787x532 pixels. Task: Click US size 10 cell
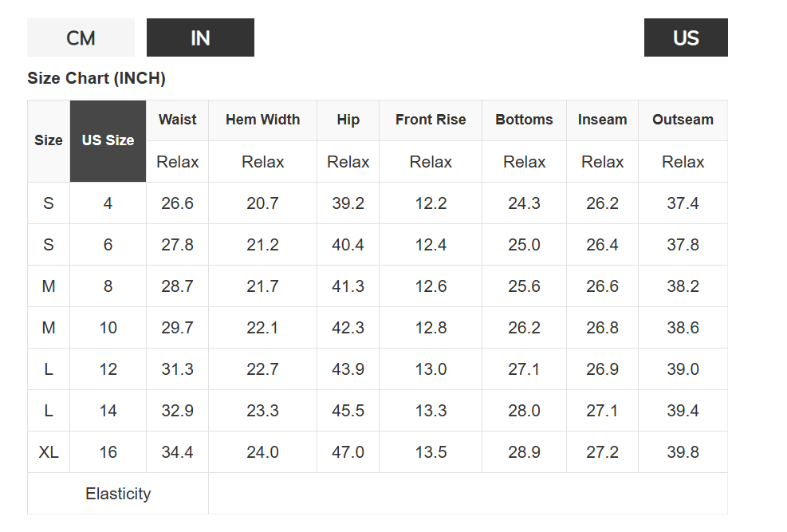click(x=108, y=328)
